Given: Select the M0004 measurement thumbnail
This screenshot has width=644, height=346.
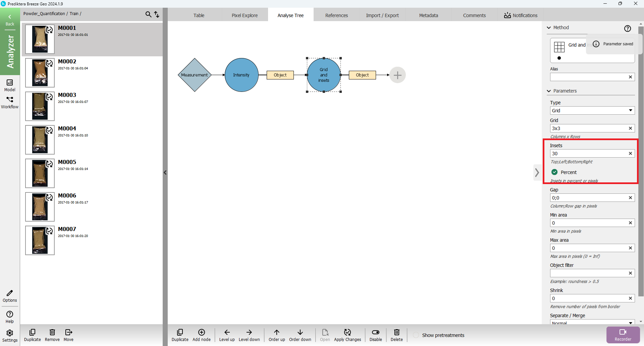Looking at the screenshot, I should tap(40, 140).
